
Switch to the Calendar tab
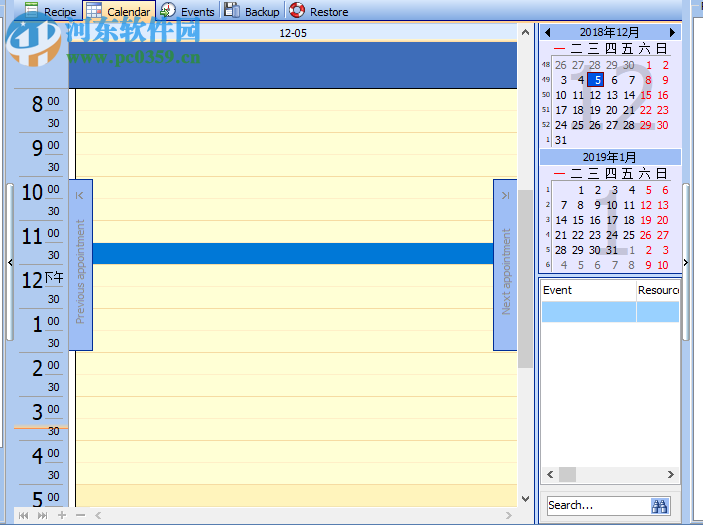[x=119, y=11]
